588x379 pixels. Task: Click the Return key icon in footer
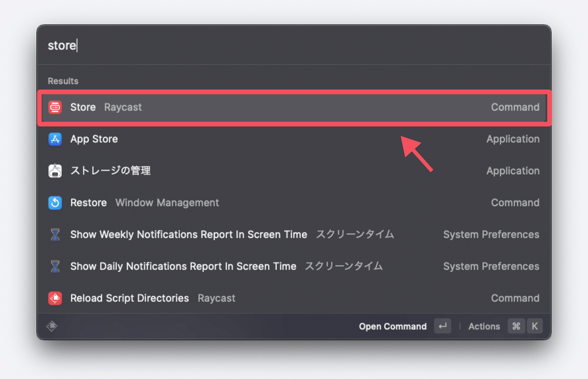(442, 326)
